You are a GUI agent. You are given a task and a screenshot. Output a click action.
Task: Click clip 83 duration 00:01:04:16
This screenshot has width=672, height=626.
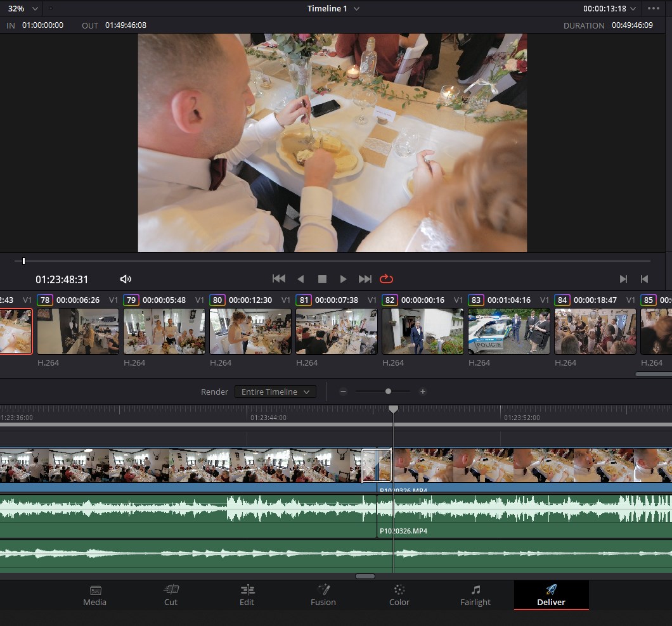(x=508, y=300)
